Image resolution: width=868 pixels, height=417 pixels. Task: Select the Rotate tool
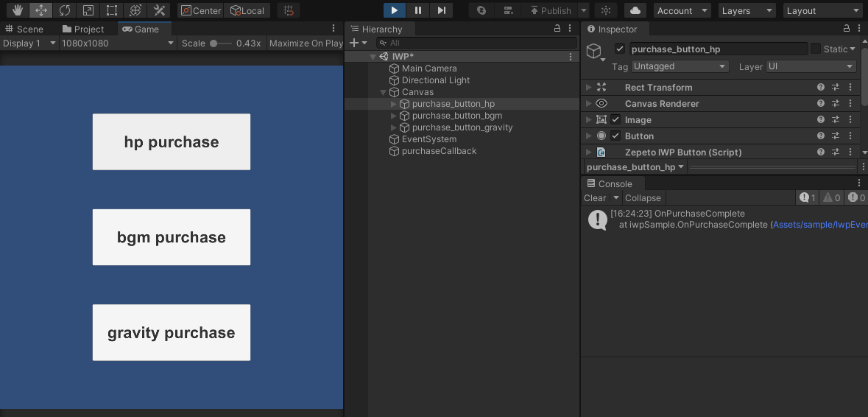click(x=65, y=10)
